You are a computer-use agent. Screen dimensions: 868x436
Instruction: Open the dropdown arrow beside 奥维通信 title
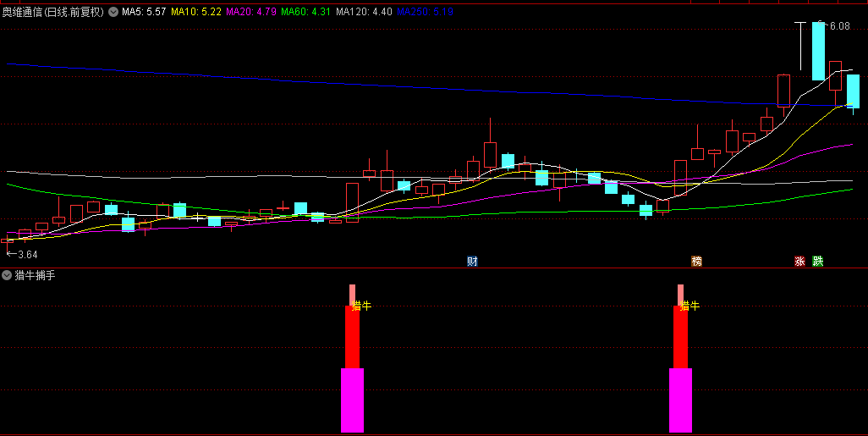[x=113, y=12]
